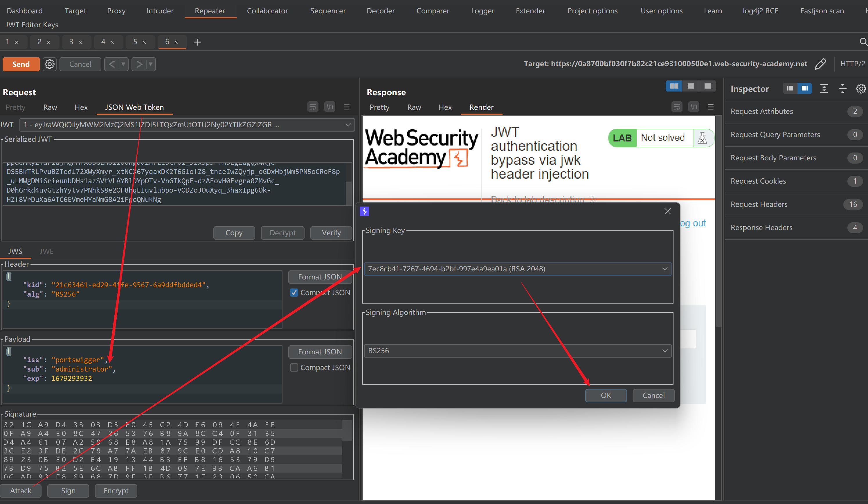This screenshot has width=868, height=504.
Task: Click inside the Payload JSON editor
Action: point(142,374)
